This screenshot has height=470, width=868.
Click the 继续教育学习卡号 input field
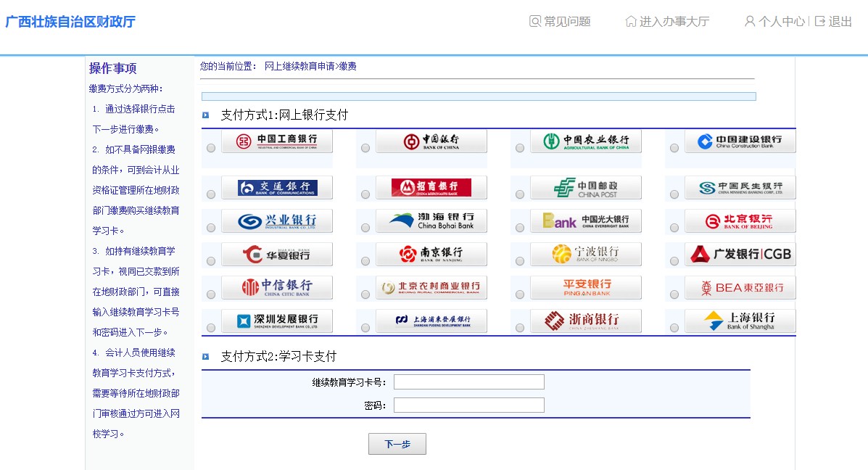[468, 381]
